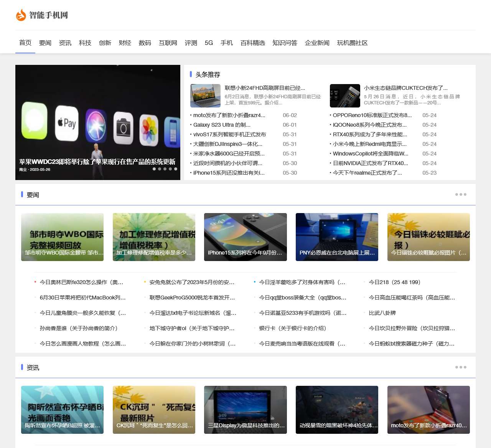Go to 玩机圈社区 in the navigation
Image resolution: width=491 pixels, height=448 pixels.
[x=352, y=43]
